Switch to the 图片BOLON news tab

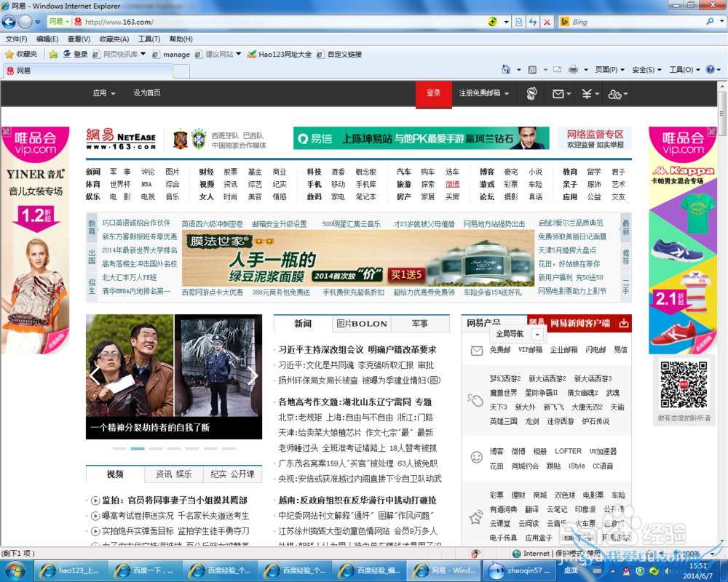coord(362,324)
